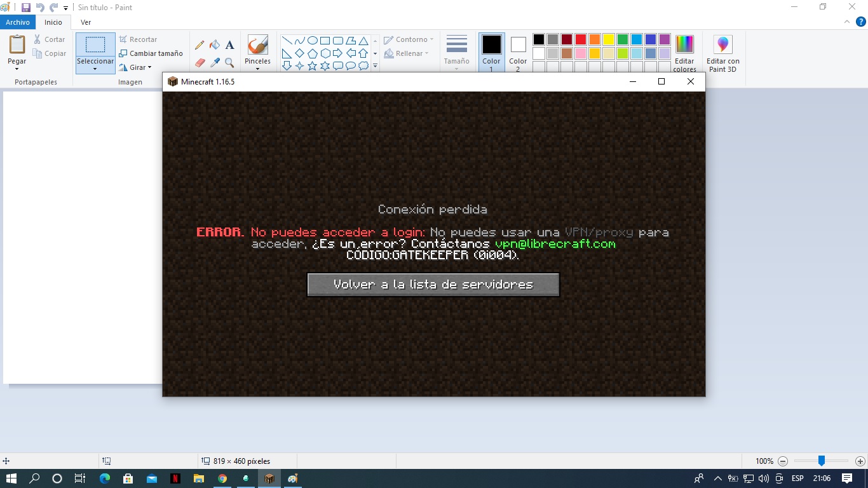
Task: Click the Pinceles brush icon
Action: pyautogui.click(x=257, y=45)
